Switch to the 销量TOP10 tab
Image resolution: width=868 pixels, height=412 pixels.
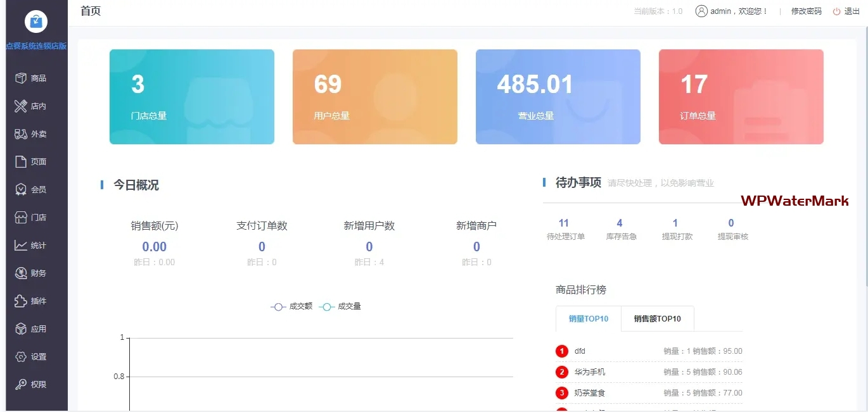(x=588, y=319)
